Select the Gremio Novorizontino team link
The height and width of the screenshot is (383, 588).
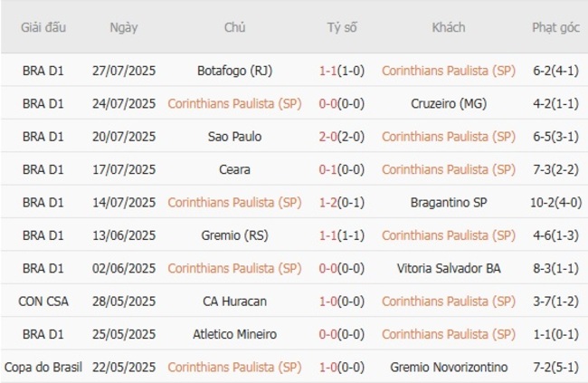click(x=449, y=367)
